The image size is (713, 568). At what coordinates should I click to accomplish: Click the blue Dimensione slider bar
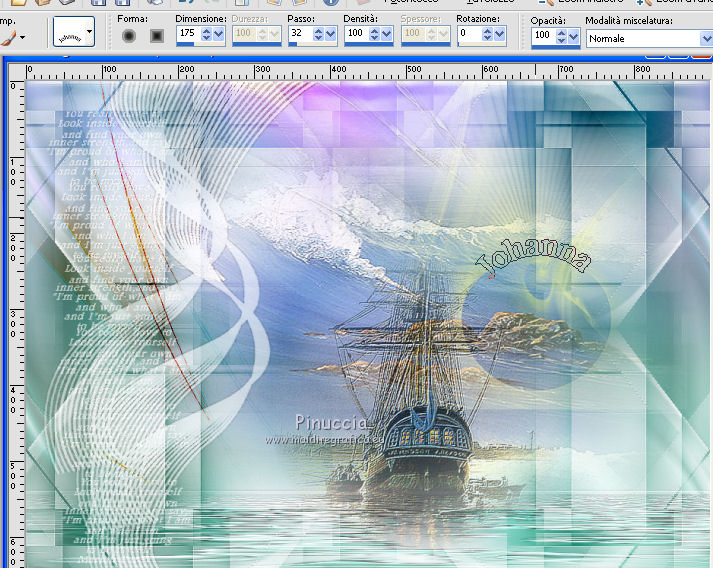pyautogui.click(x=201, y=44)
